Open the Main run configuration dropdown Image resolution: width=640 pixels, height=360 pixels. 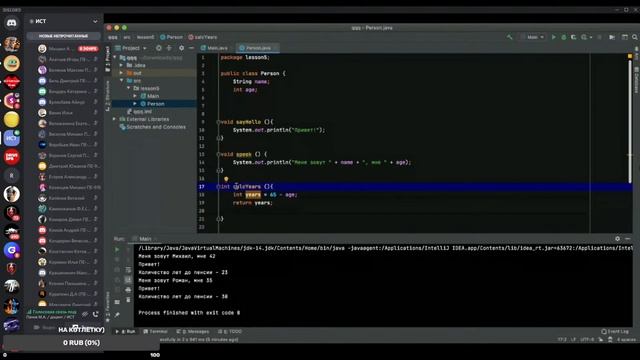532,37
